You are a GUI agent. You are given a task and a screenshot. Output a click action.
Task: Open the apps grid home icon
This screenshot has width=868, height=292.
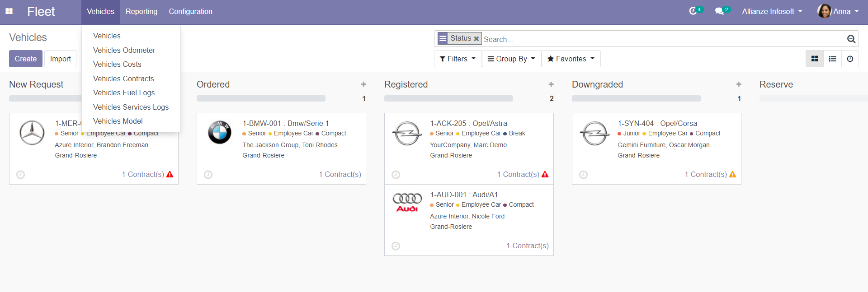pos(9,11)
